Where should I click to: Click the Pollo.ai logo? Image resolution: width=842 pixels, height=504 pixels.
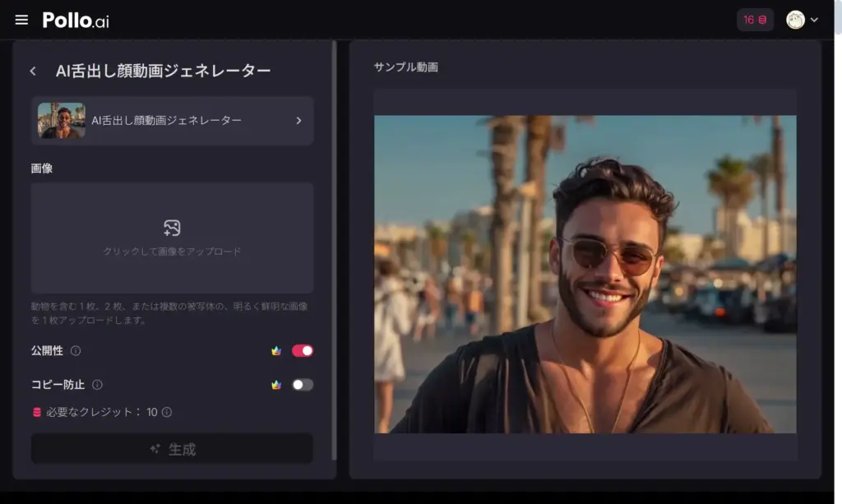point(76,21)
